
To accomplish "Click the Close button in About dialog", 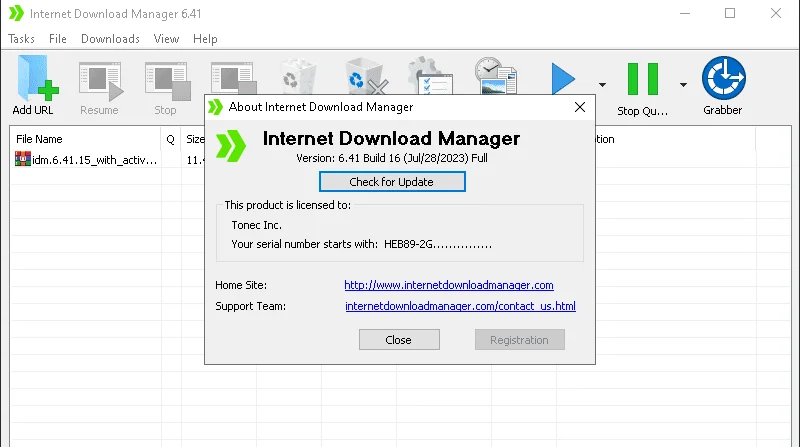I will (399, 340).
